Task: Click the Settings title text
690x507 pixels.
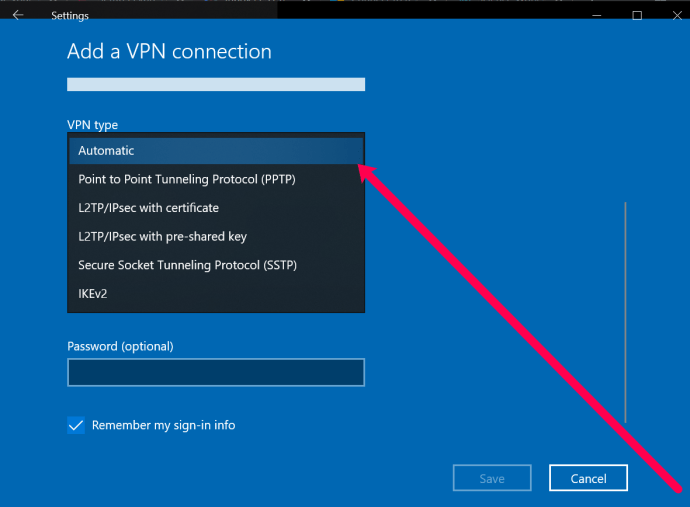Action: point(70,16)
